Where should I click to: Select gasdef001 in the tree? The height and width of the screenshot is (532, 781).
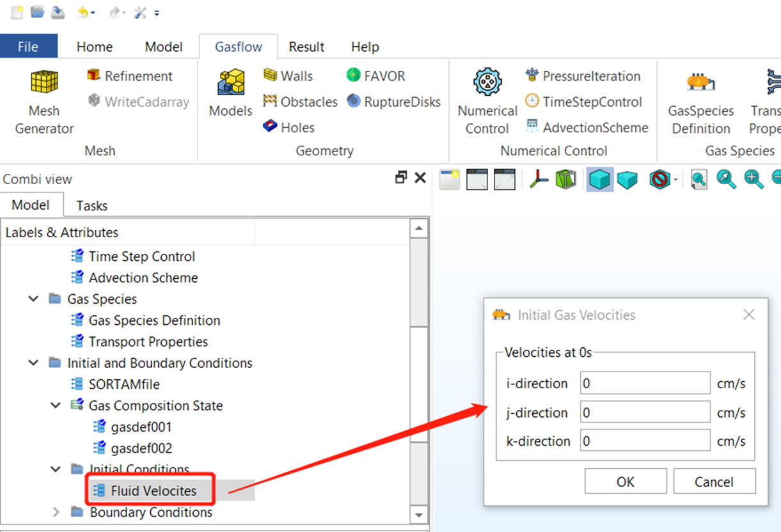141,427
